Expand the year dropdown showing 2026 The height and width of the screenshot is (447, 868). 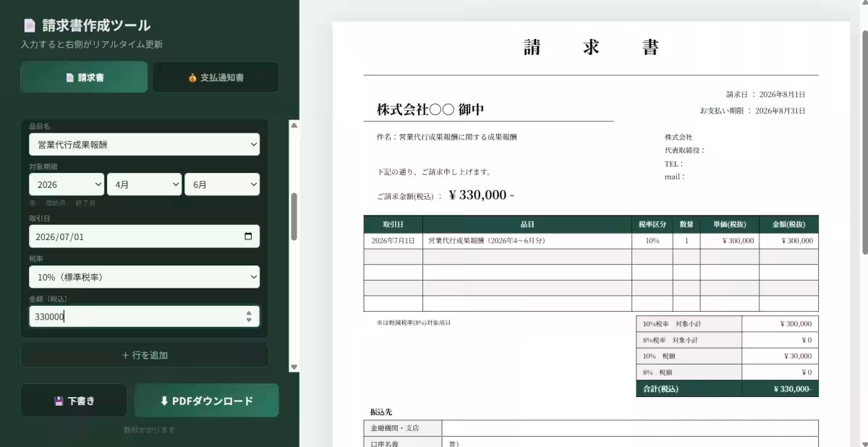pos(67,184)
